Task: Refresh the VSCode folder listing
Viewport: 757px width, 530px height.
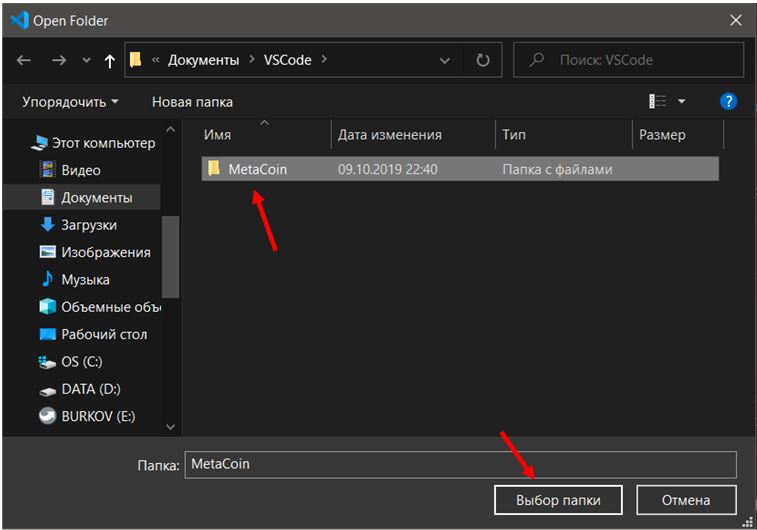Action: pyautogui.click(x=483, y=61)
